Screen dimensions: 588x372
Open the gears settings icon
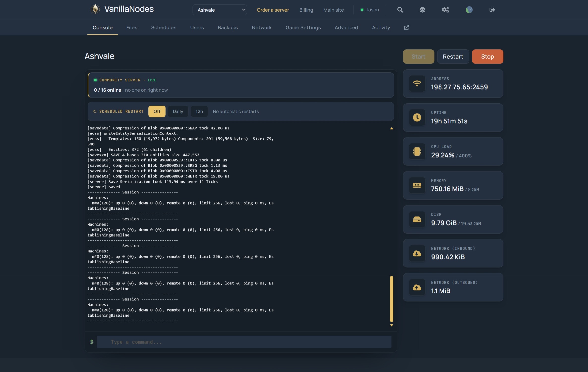[445, 10]
